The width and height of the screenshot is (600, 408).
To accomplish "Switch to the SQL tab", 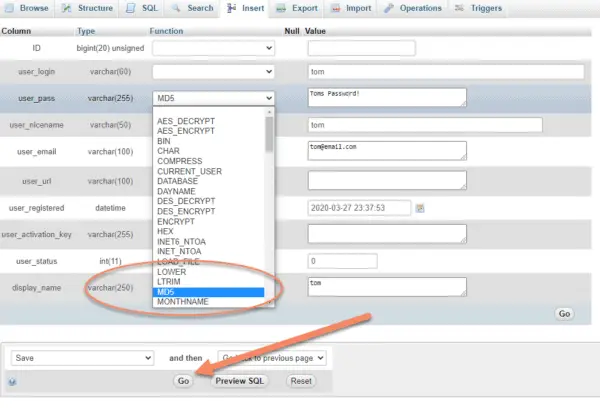I will 142,8.
